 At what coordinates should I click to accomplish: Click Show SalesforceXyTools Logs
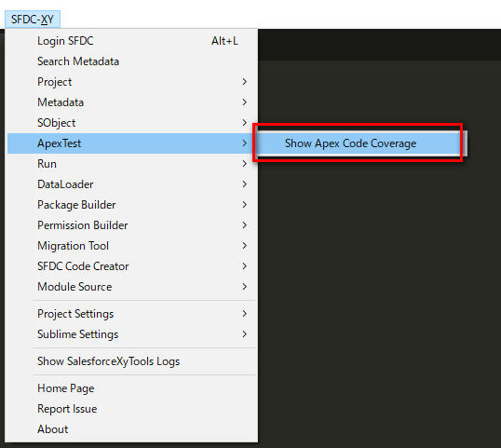point(131,361)
